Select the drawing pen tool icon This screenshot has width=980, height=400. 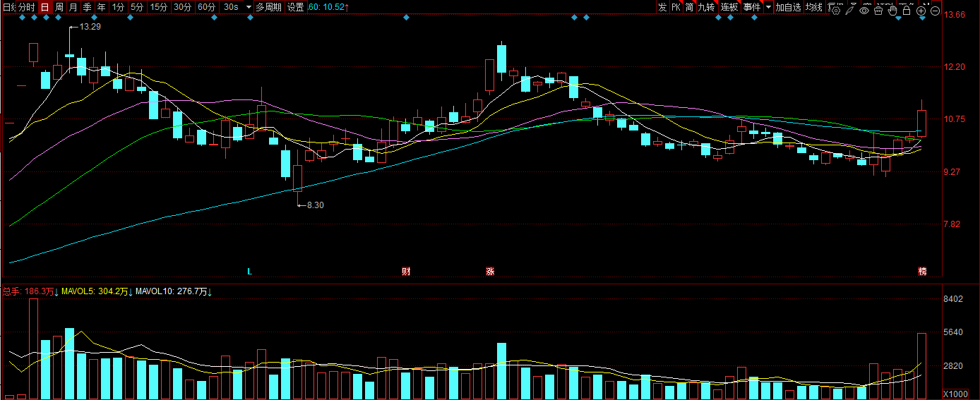pos(849,11)
